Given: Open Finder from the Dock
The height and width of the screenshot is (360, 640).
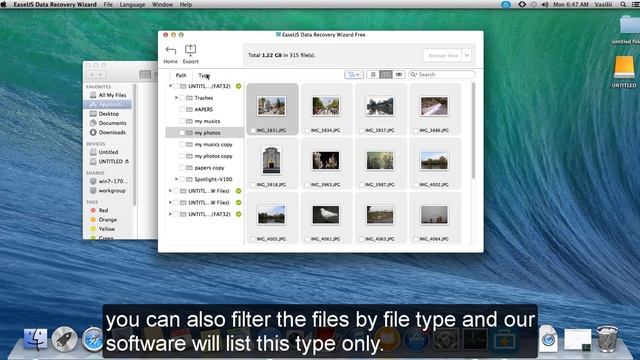Looking at the screenshot, I should tap(36, 339).
